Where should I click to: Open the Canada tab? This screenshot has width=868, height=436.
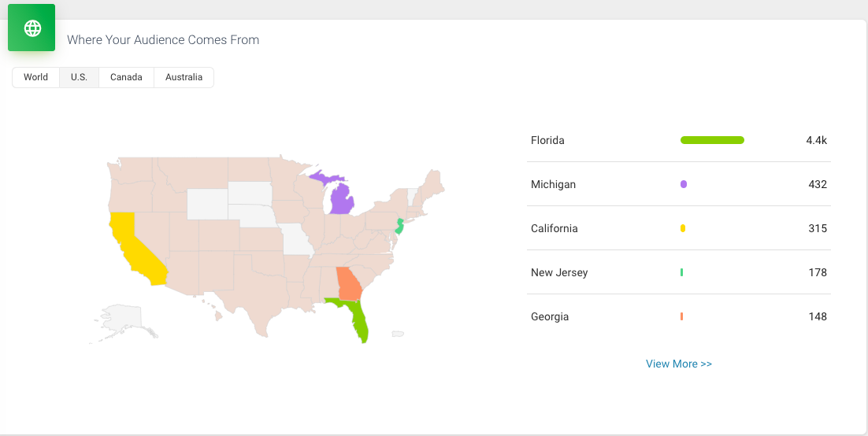[x=126, y=77]
